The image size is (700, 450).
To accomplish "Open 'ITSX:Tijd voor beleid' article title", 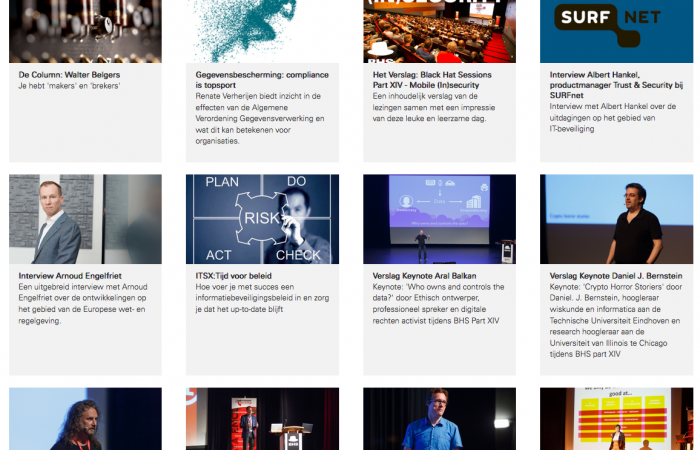I will 233,276.
